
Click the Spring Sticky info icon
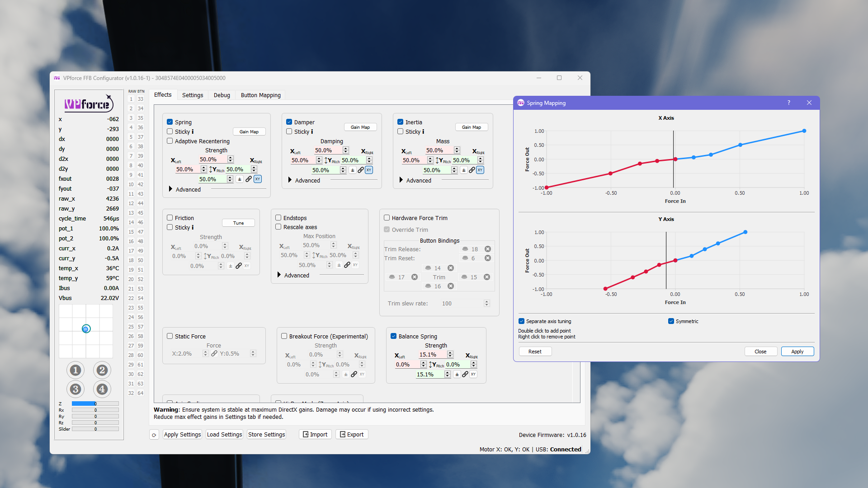[x=193, y=132]
